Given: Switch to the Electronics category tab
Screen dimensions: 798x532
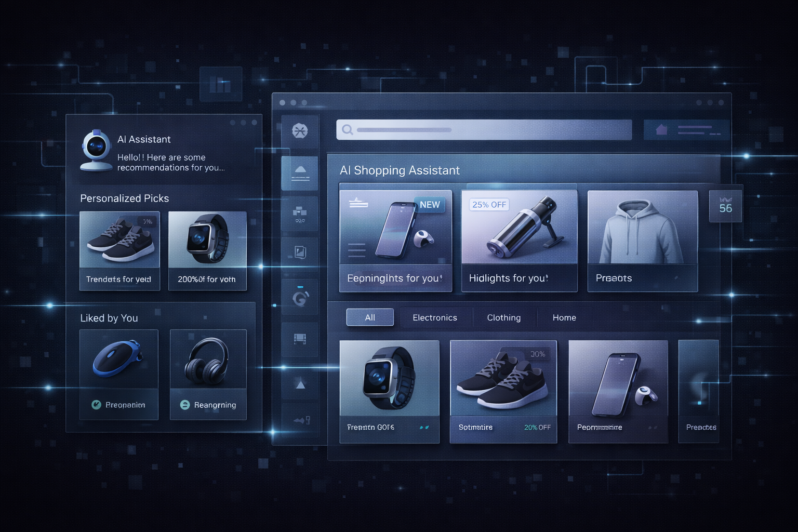Looking at the screenshot, I should [x=435, y=317].
